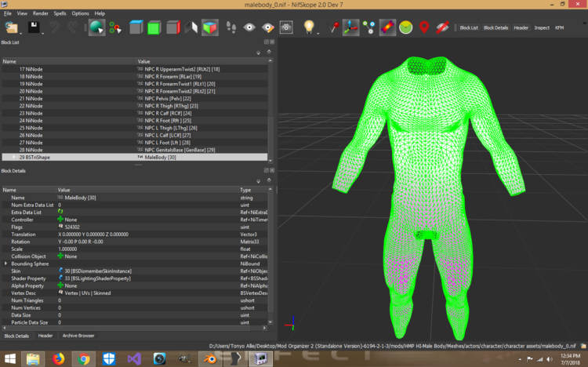The image size is (588, 367).
Task: Select the bottom Block Details tab
Action: [16, 336]
